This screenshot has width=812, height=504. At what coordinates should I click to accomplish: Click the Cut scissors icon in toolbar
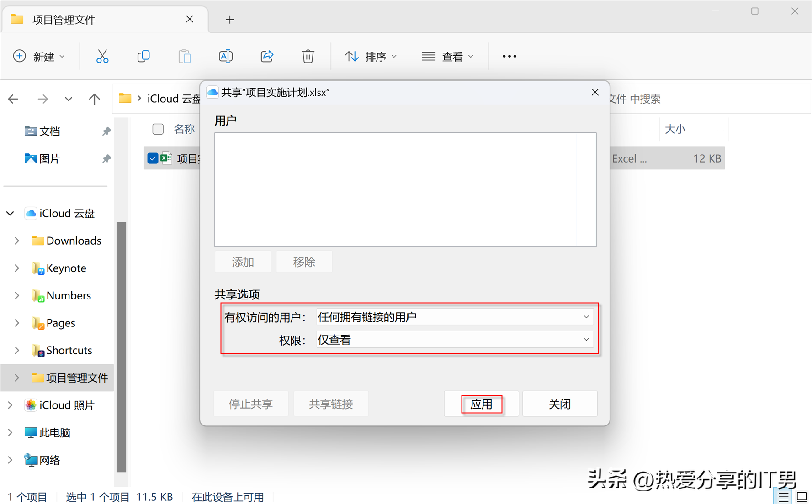[x=102, y=56]
